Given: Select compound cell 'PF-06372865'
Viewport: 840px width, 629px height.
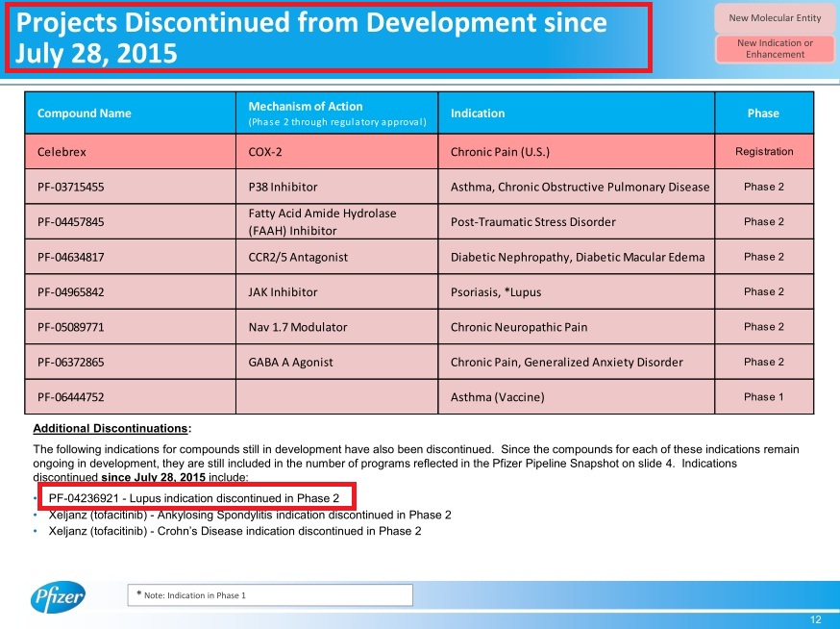Looking at the screenshot, I should pos(130,362).
